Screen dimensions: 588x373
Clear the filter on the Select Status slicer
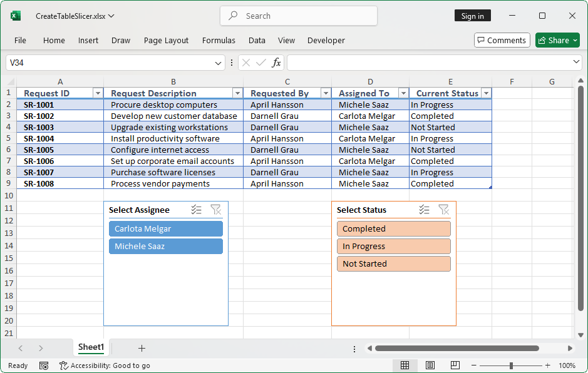[444, 210]
